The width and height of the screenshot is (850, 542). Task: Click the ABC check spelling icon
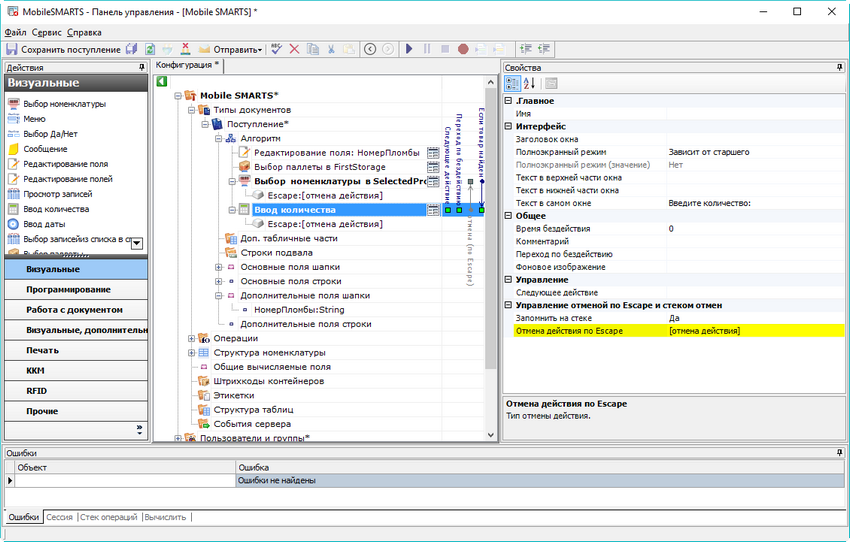point(276,49)
